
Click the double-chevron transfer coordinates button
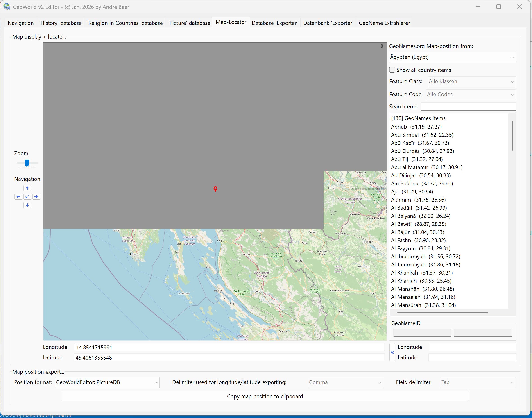click(392, 352)
